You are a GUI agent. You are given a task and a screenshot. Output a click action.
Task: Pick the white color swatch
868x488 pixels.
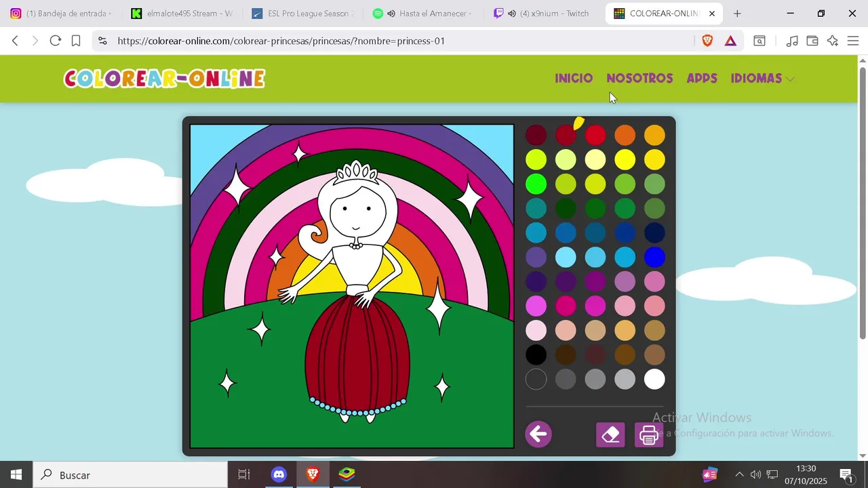point(654,379)
